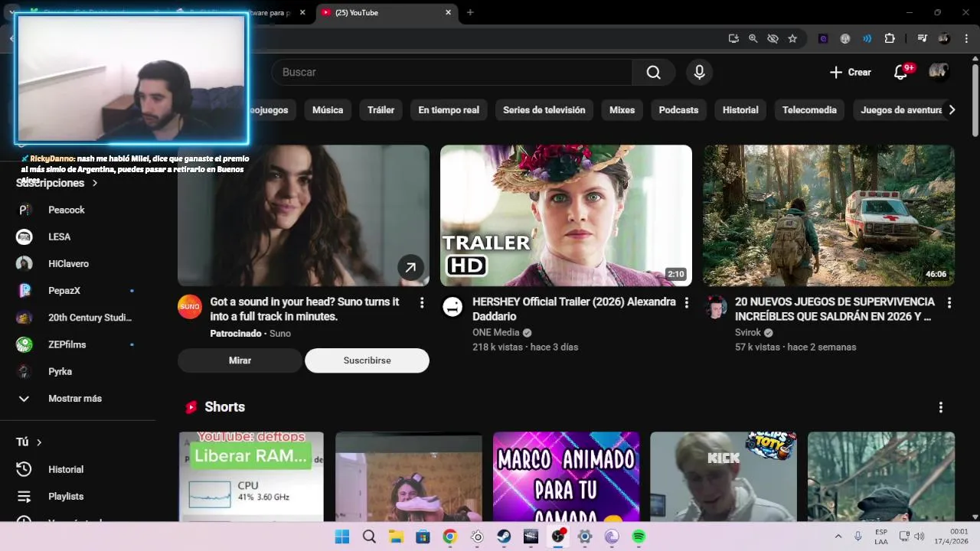
Task: Open the Suno ad options menu
Action: (x=421, y=303)
